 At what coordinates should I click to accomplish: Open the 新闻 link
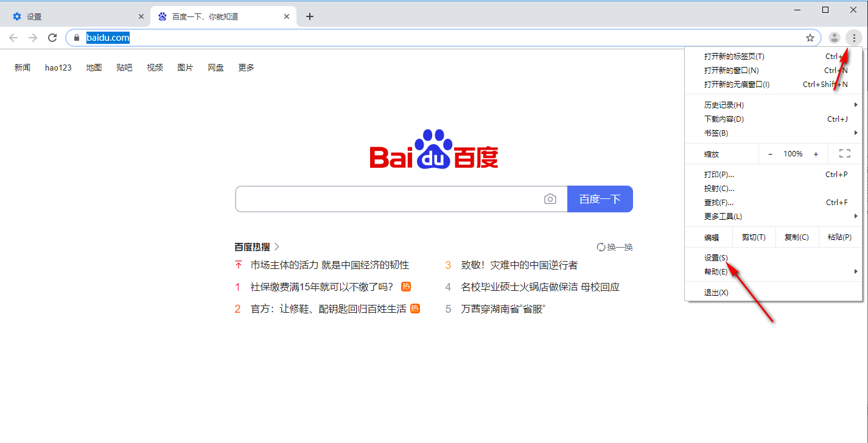click(23, 68)
